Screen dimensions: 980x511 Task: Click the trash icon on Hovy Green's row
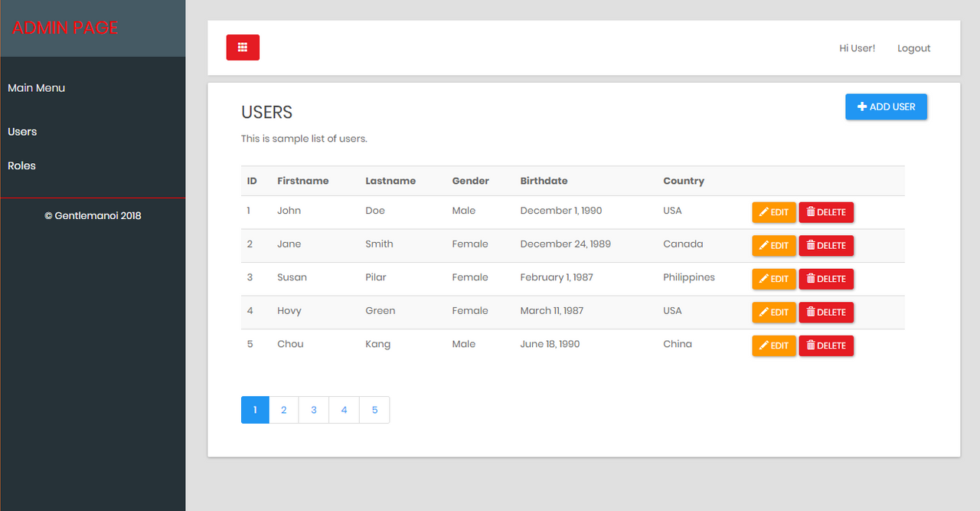[x=812, y=312]
